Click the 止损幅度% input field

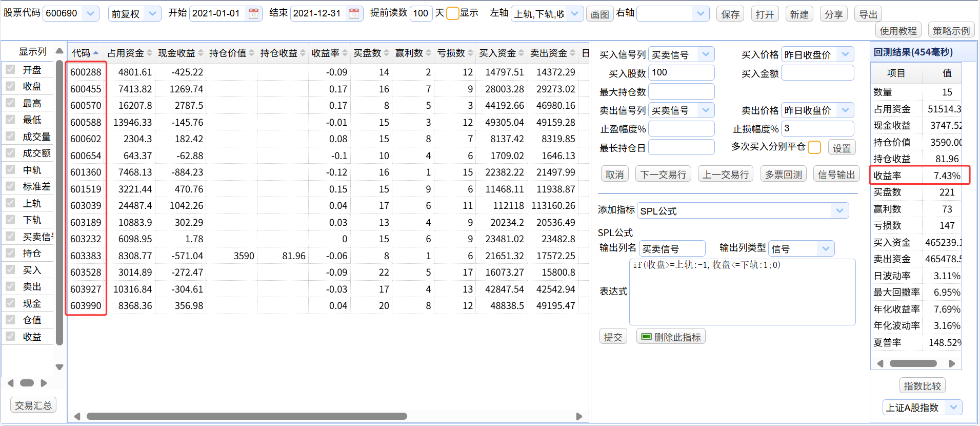817,128
